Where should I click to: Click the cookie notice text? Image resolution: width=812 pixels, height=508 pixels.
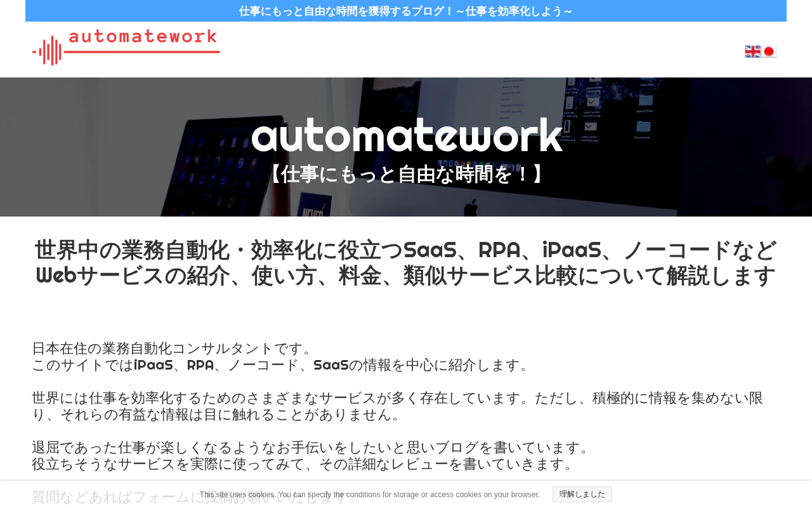click(x=370, y=495)
